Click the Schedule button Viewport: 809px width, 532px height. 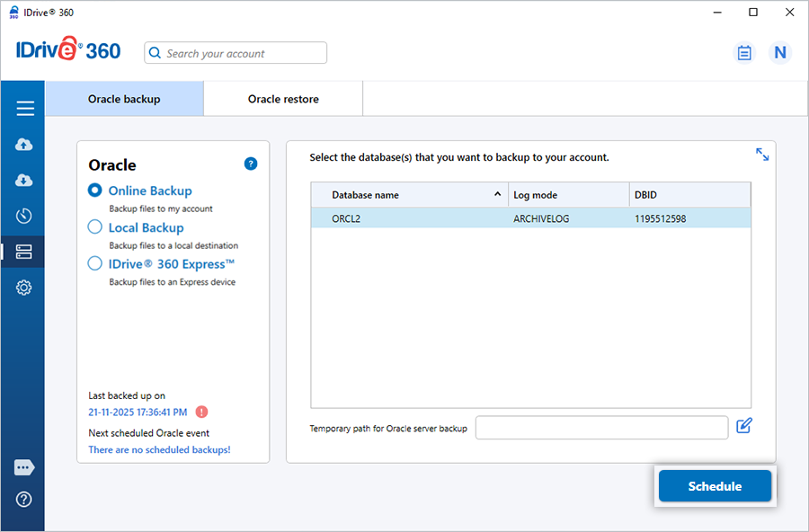pos(715,486)
